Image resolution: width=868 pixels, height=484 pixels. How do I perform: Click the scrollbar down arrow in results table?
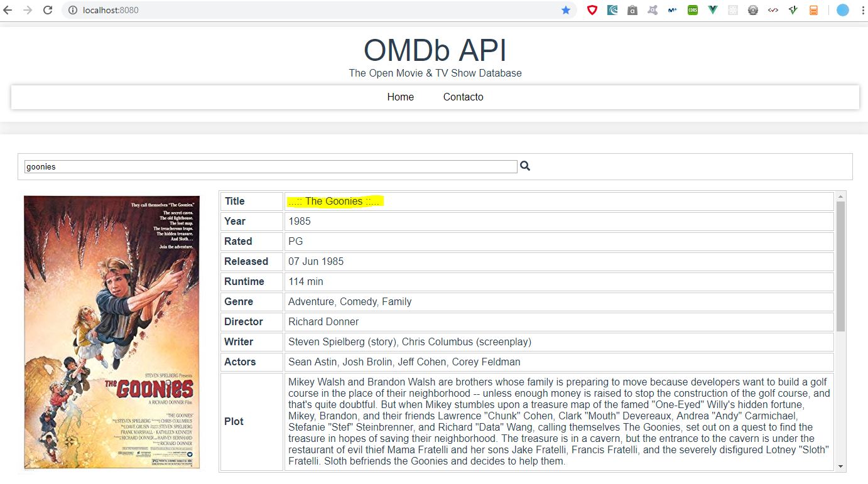(x=840, y=466)
